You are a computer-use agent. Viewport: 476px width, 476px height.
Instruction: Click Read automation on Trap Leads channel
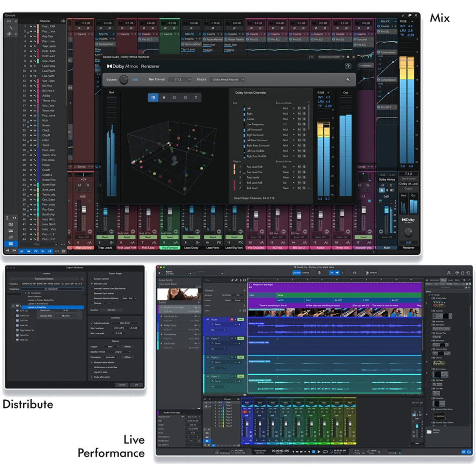click(x=105, y=237)
